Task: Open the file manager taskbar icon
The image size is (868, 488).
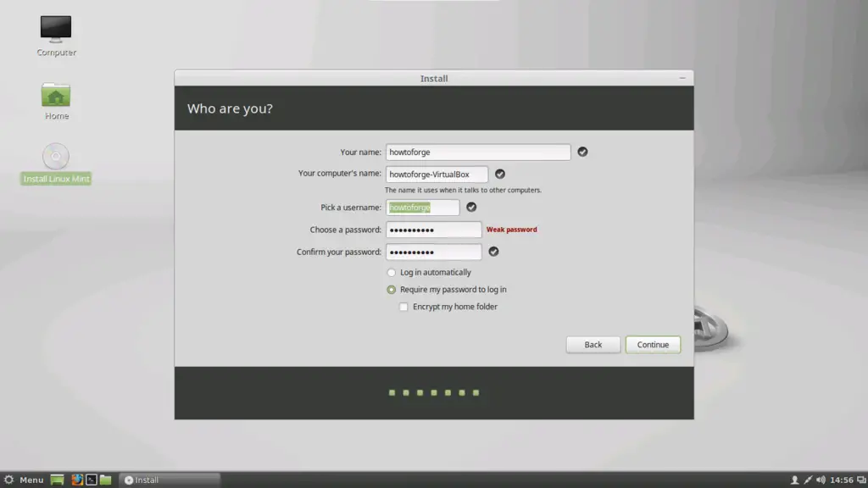Action: tap(106, 480)
